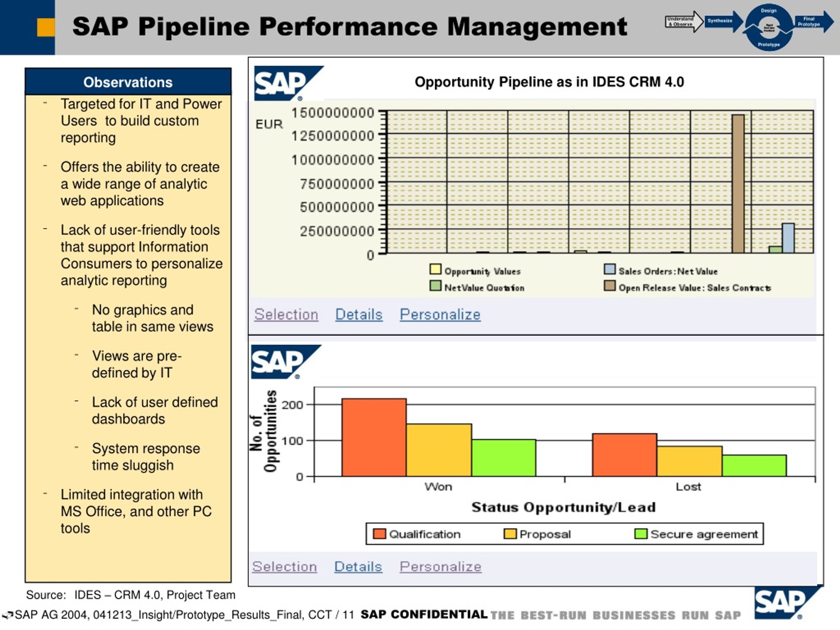Click SAP CONFIDENTIAL footer text
840x630 pixels.
click(424, 614)
